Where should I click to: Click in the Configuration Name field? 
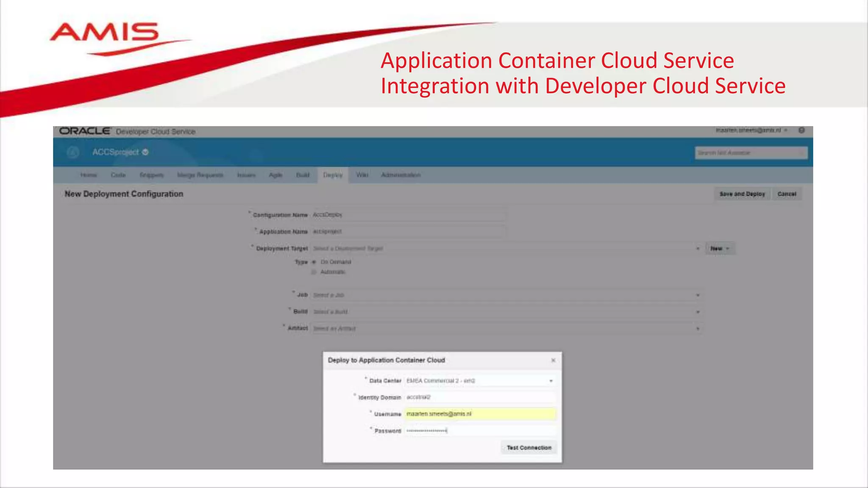[408, 215]
